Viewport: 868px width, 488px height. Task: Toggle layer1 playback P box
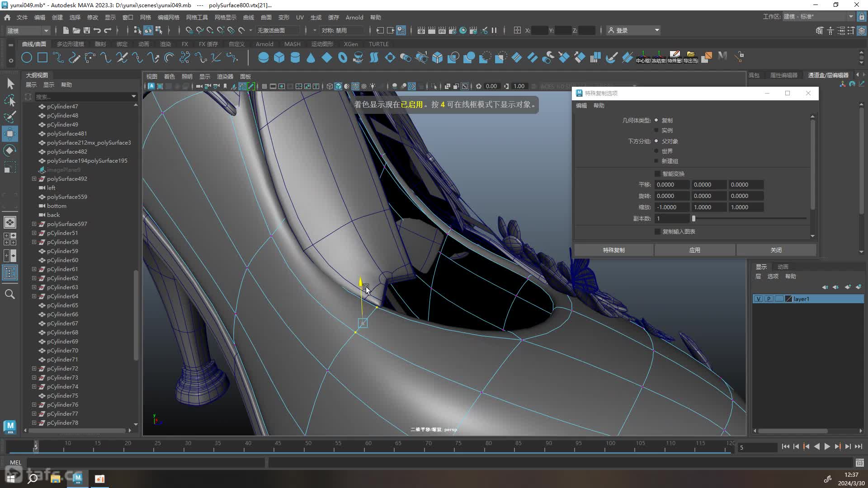769,299
